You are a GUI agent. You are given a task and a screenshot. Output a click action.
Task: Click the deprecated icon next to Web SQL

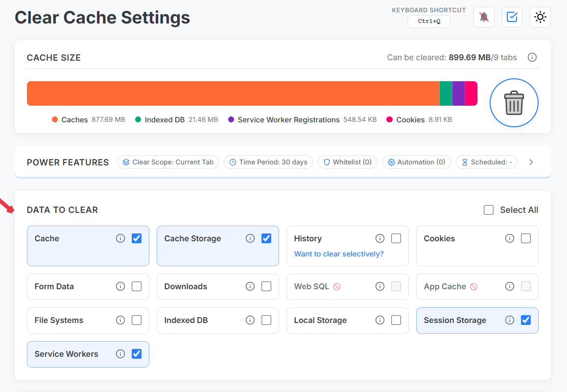[x=337, y=286]
